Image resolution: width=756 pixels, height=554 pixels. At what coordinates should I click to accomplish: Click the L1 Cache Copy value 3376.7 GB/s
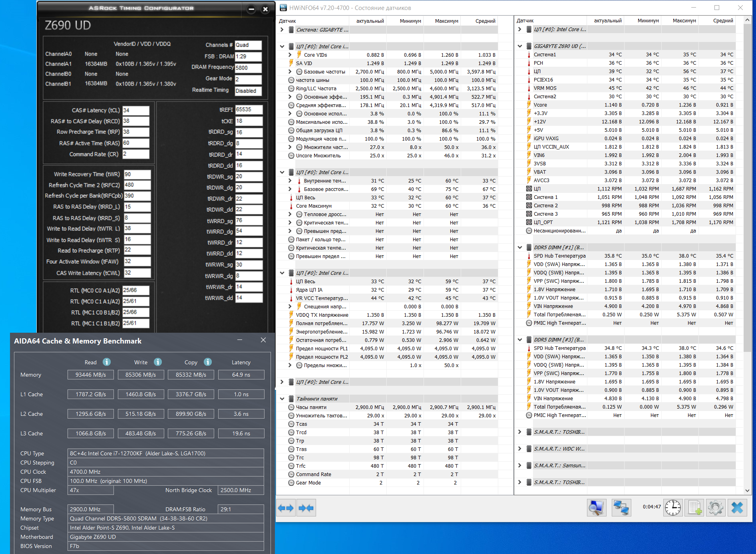point(191,394)
